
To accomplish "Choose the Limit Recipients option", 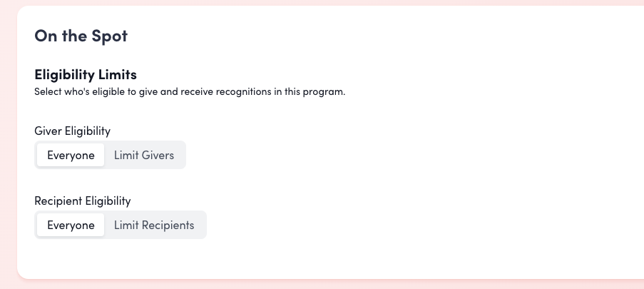I will pos(154,225).
